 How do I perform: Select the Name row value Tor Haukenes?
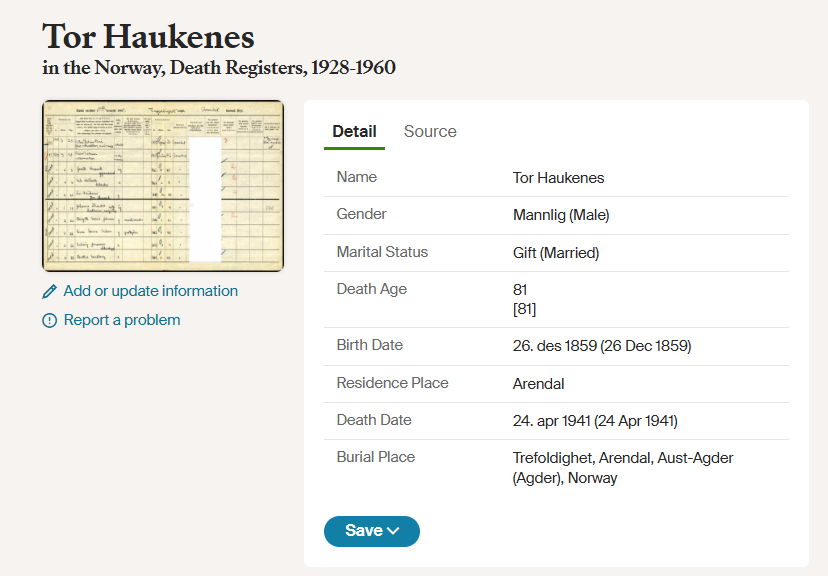(558, 177)
